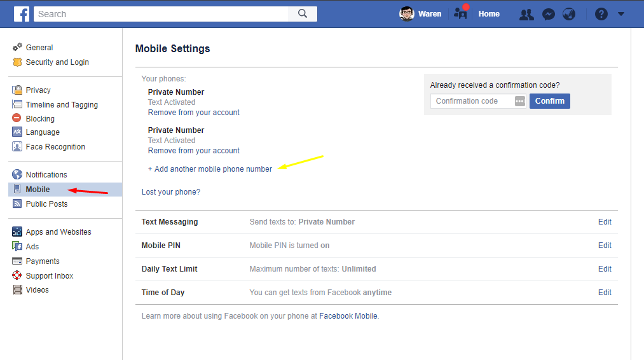Click the Confirm button
Image resolution: width=644 pixels, height=360 pixels.
[549, 101]
